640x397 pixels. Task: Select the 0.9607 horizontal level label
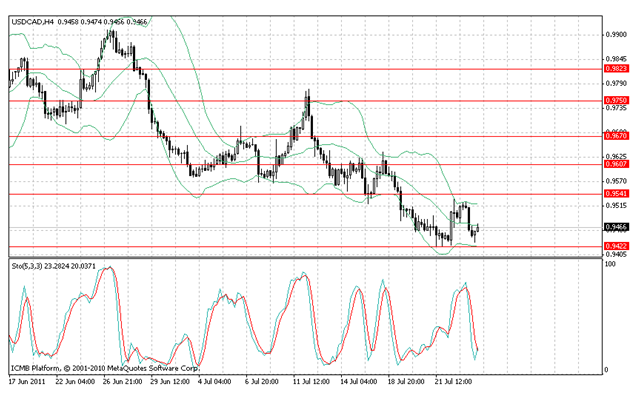pos(616,164)
